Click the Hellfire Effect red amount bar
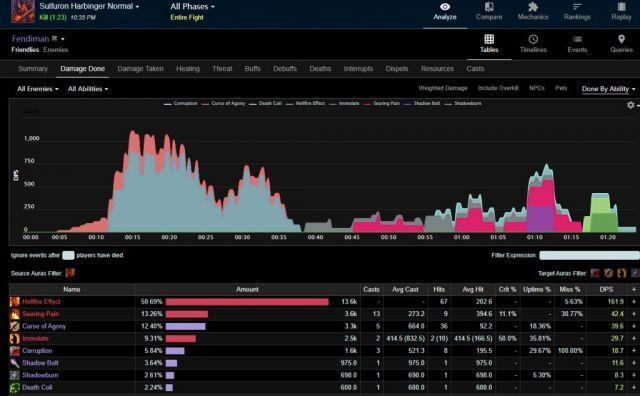Viewport: 640px width, 396px height. point(247,302)
